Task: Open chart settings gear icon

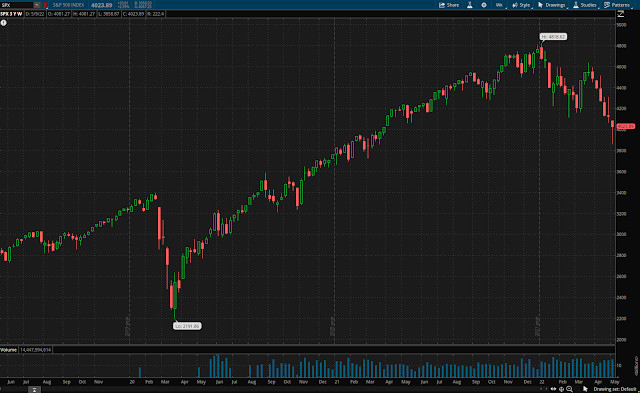Action: [x=484, y=5]
